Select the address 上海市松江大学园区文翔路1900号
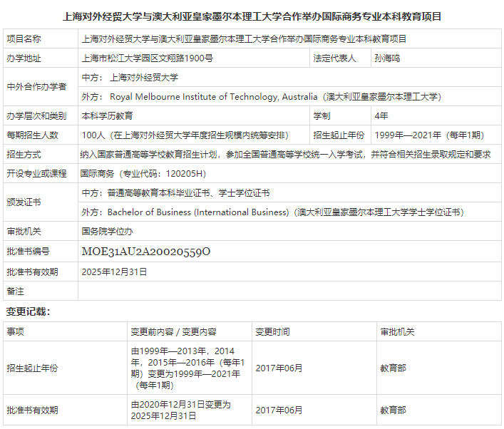 coord(148,58)
